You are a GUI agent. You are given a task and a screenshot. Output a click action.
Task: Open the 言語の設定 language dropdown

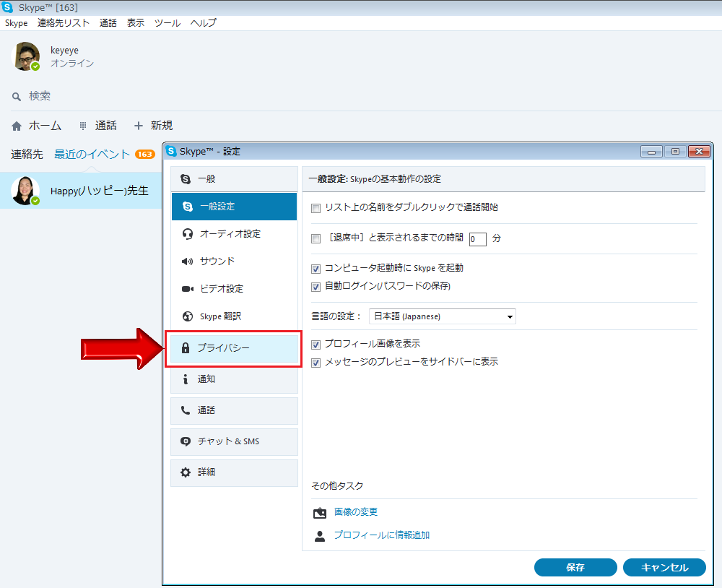click(x=443, y=316)
